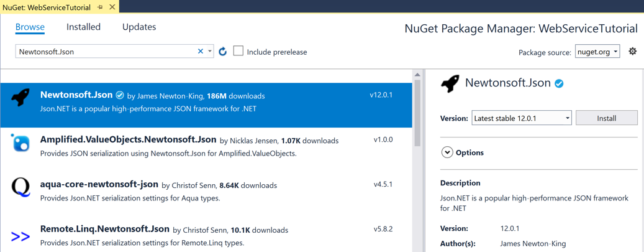Viewport: 644px width, 252px height.
Task: Switch to the Updates tab
Action: pyautogui.click(x=139, y=27)
